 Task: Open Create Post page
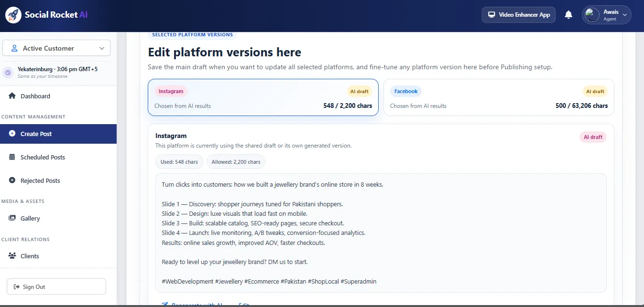pyautogui.click(x=58, y=134)
